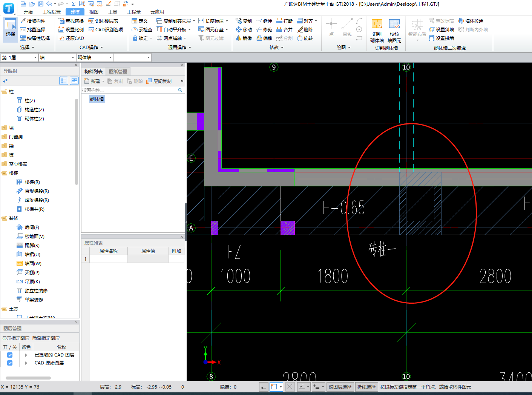This screenshot has width=532, height=395.
Task: Click 识别砌体墙 button
Action: pos(377,31)
